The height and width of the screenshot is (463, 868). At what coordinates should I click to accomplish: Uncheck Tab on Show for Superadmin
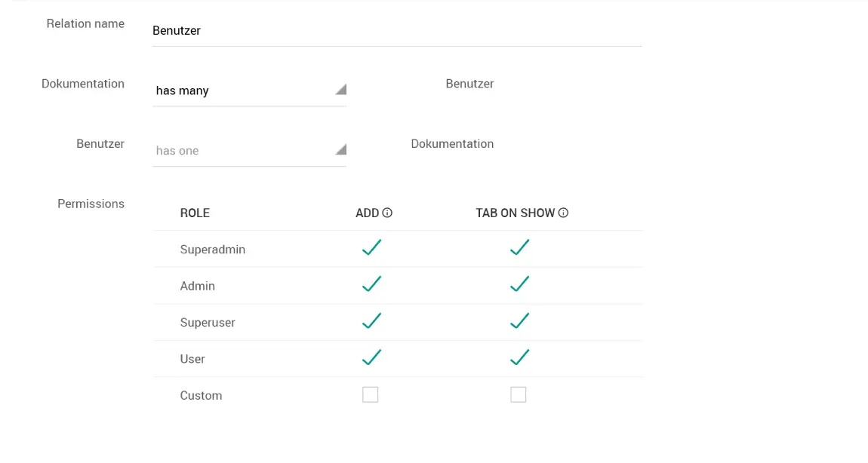(519, 248)
